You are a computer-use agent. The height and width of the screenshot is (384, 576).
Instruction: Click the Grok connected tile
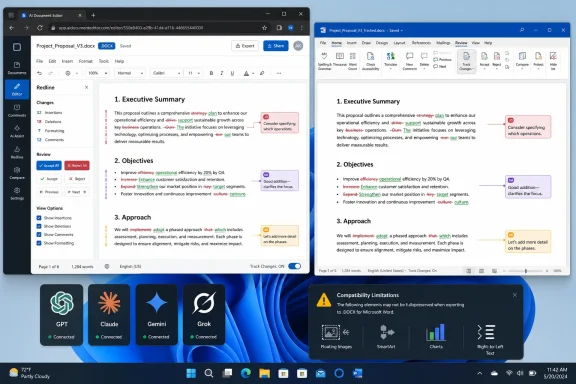204,315
